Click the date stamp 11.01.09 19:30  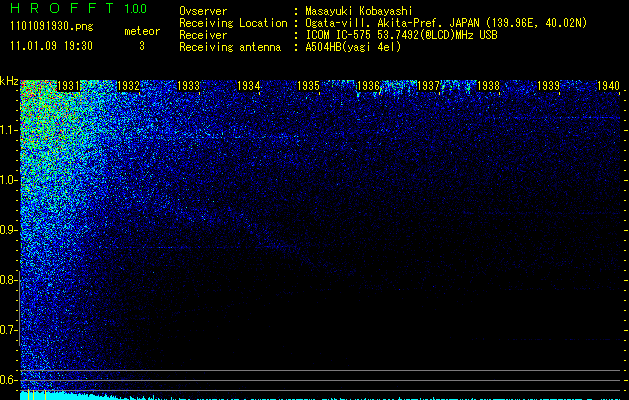51,46
